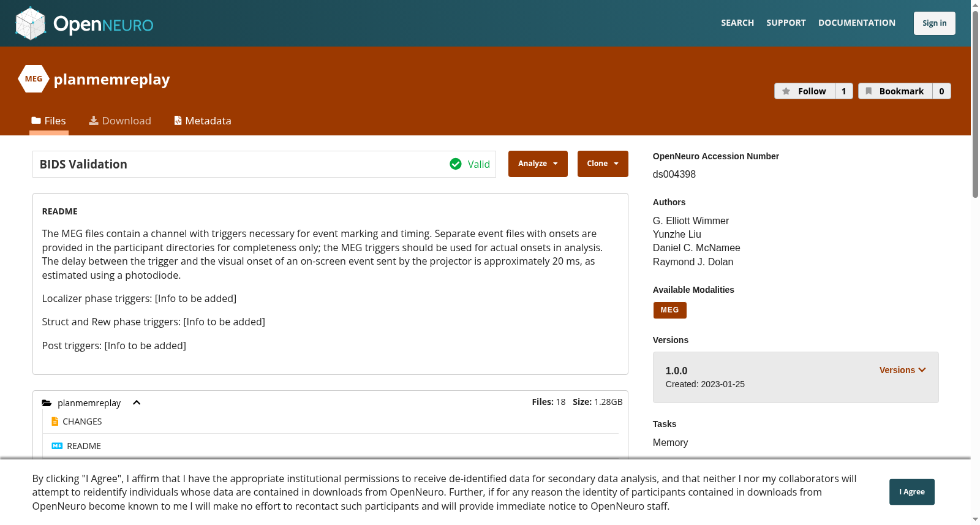The image size is (980, 525).
Task: Click the Memory task label
Action: tap(670, 442)
